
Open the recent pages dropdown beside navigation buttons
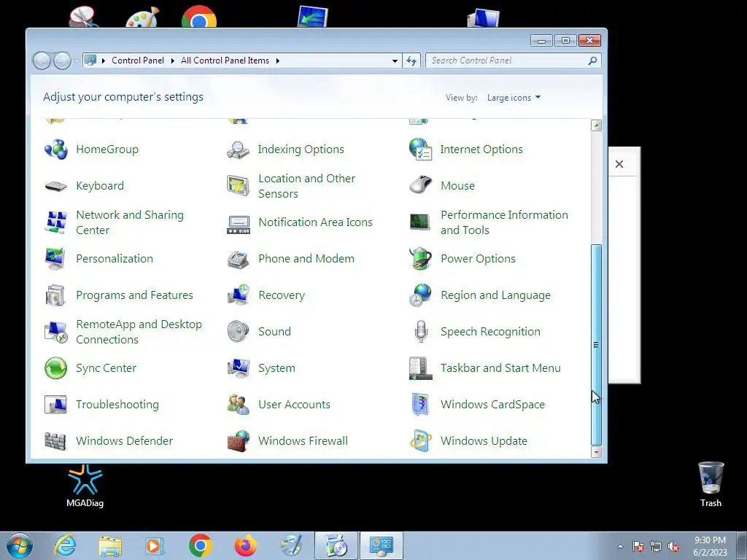click(x=77, y=61)
